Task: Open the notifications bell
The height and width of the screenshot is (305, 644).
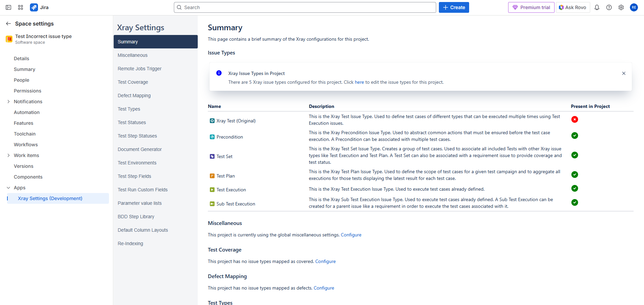Action: [x=597, y=7]
